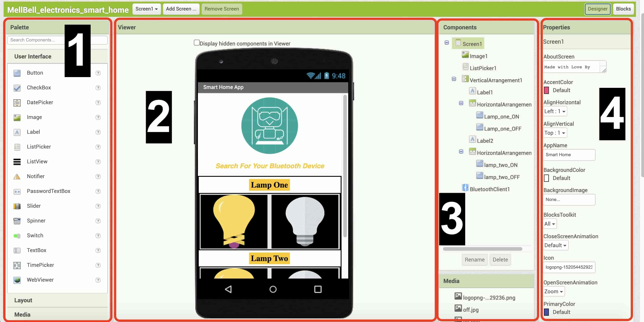Click the Switch component icon in Palette
Viewport: 644px width, 322px height.
17,235
